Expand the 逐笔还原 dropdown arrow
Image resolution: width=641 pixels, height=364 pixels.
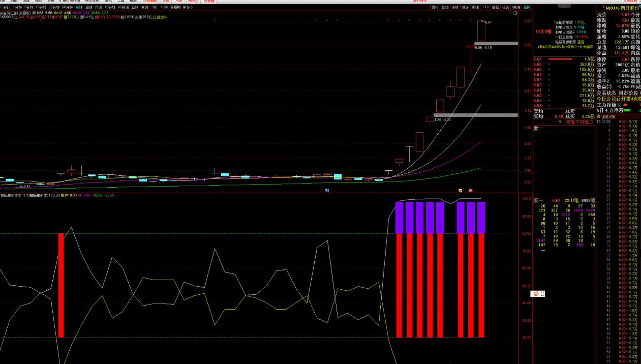click(x=598, y=116)
